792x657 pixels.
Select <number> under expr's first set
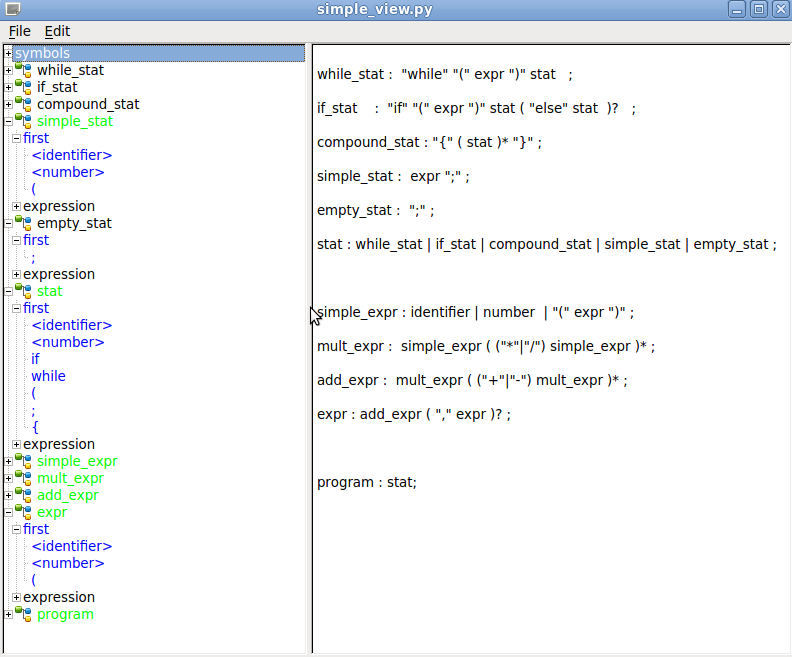(68, 564)
